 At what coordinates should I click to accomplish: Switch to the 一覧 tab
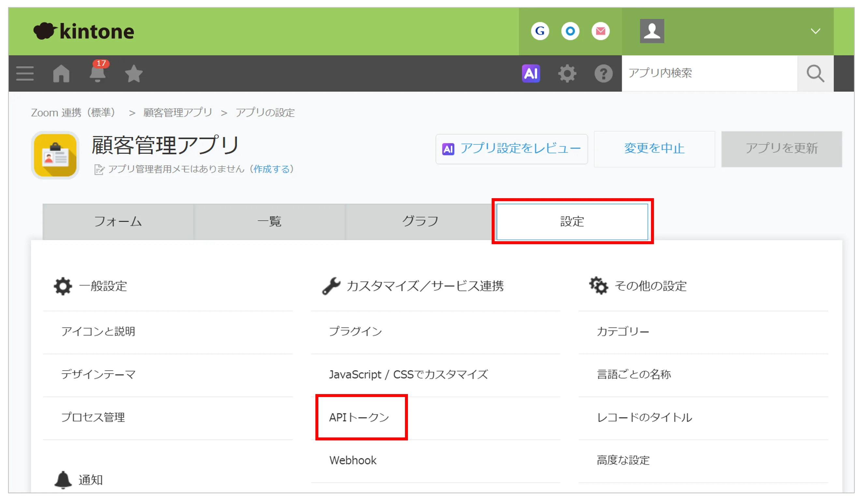269,222
